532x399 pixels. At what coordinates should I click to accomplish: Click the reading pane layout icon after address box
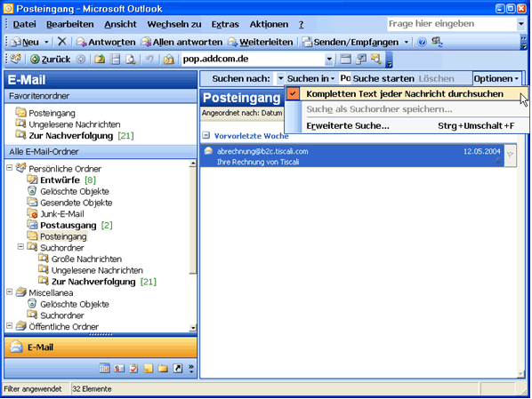pos(345,59)
